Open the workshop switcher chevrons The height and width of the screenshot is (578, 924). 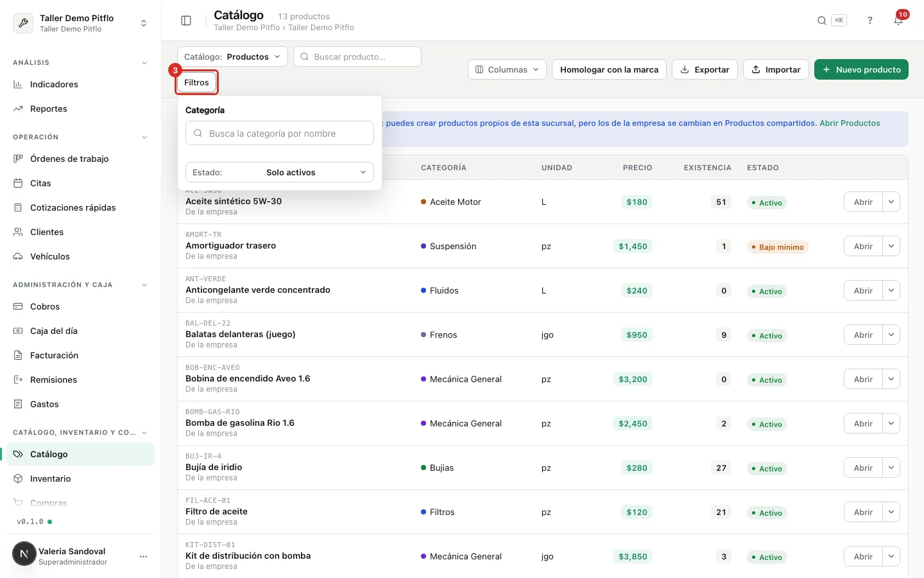point(144,23)
